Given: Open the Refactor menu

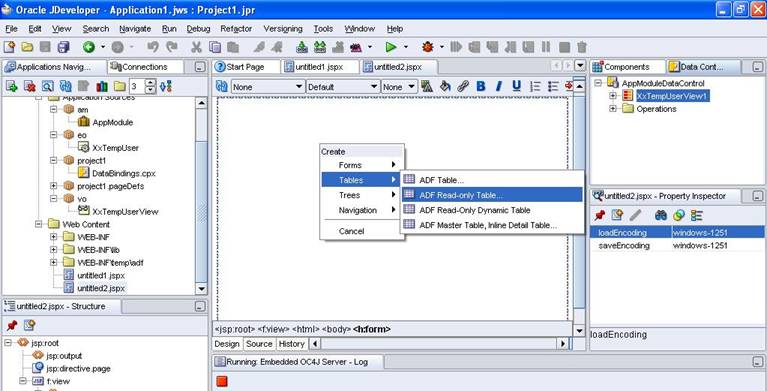Looking at the screenshot, I should point(236,29).
